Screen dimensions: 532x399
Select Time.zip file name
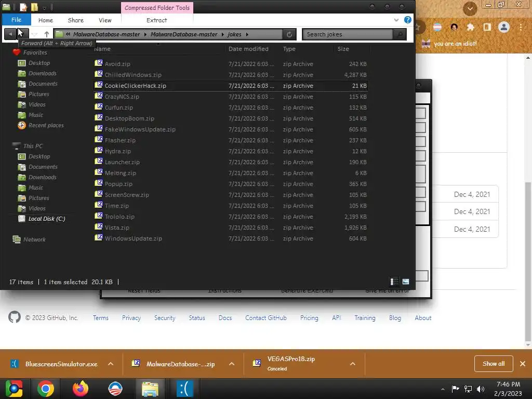click(x=117, y=206)
